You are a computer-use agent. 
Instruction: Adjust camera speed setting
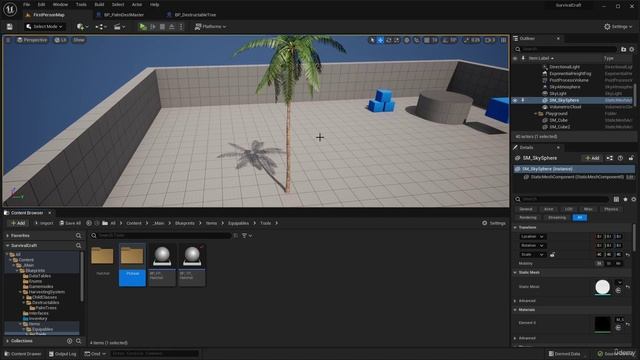point(490,40)
